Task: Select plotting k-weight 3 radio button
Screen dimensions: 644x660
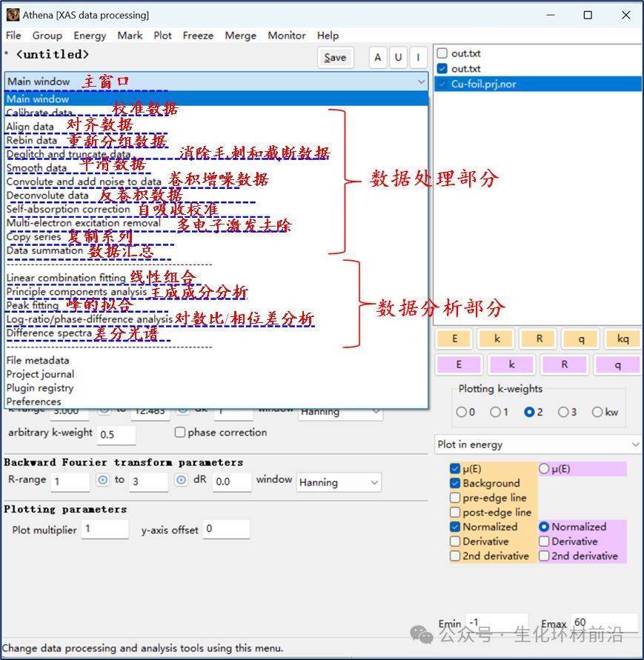Action: [564, 412]
